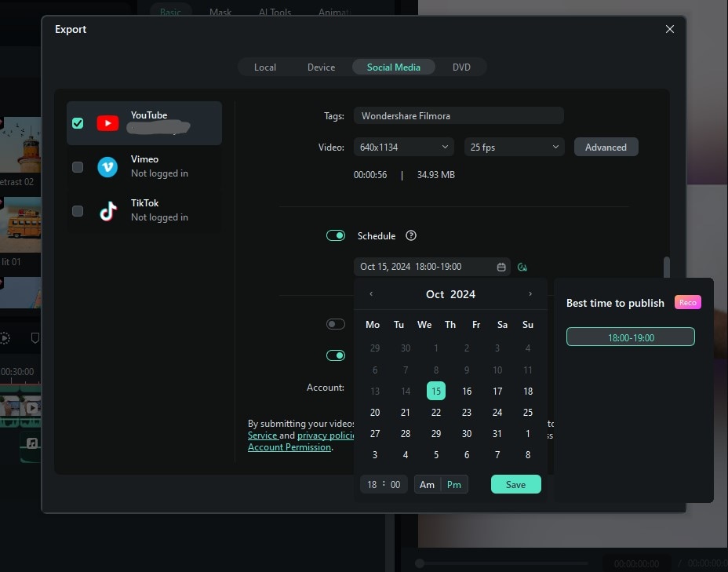The width and height of the screenshot is (728, 572).
Task: Click the Tags input field
Action: 459,115
